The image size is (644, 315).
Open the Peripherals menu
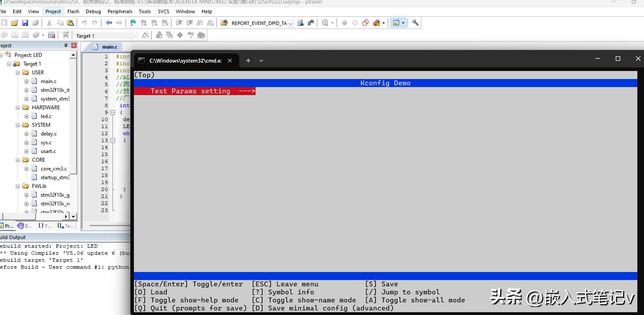(120, 11)
